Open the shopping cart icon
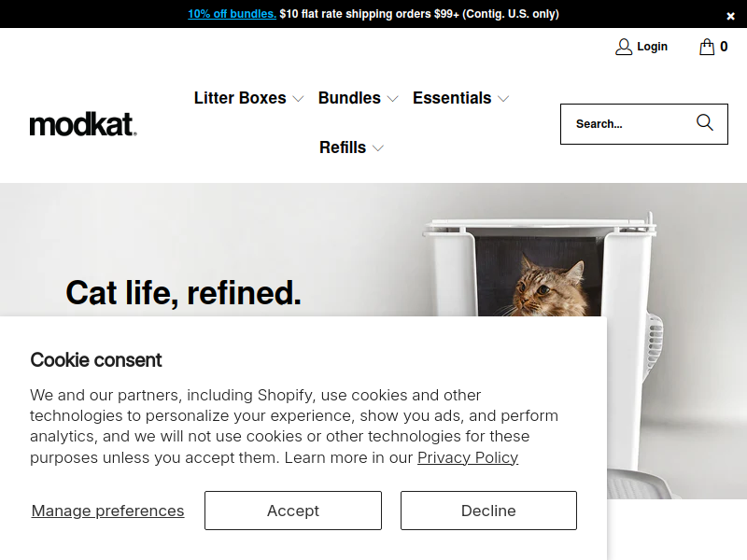This screenshot has width=747, height=560. point(707,47)
